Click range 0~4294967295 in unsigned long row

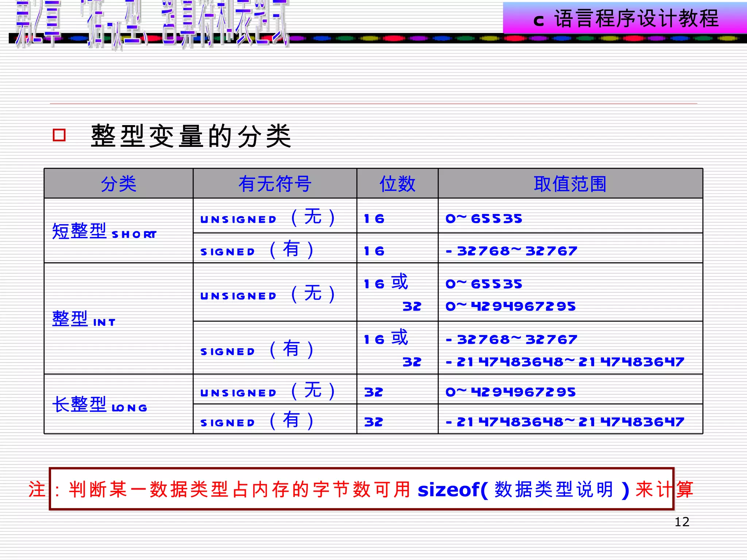(511, 392)
